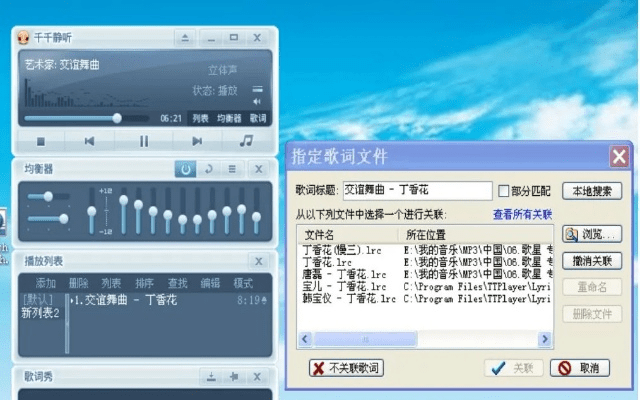Open the 模式 playback mode menu

pyautogui.click(x=243, y=283)
